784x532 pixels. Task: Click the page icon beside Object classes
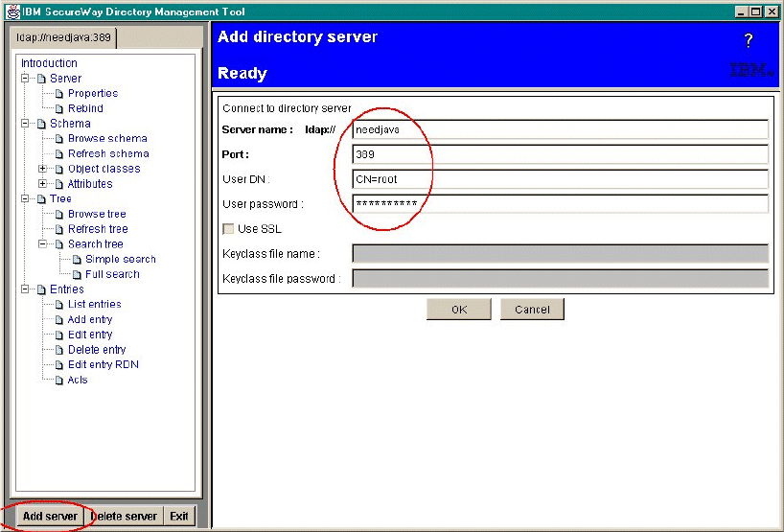[59, 169]
